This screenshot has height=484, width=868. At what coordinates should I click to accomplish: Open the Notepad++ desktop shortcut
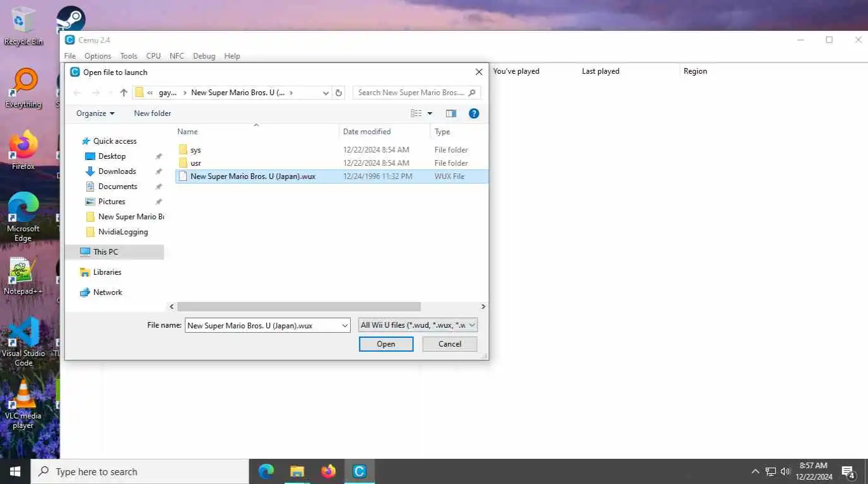tap(23, 275)
